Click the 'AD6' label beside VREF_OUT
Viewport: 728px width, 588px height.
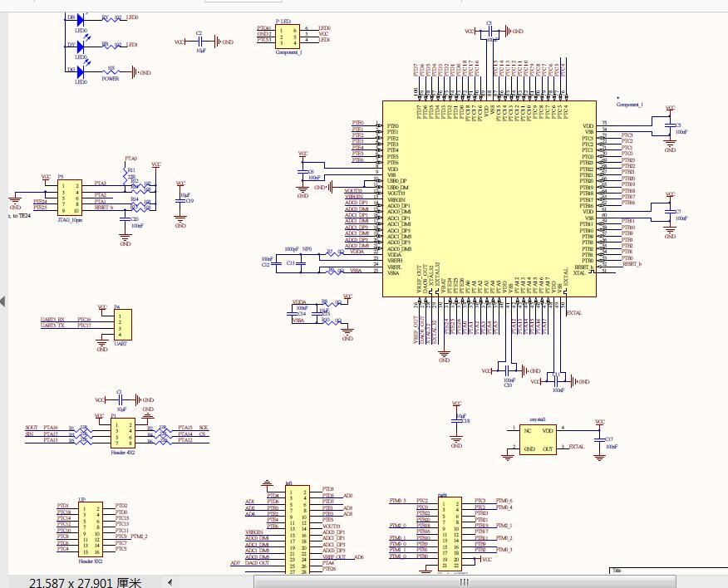359,557
